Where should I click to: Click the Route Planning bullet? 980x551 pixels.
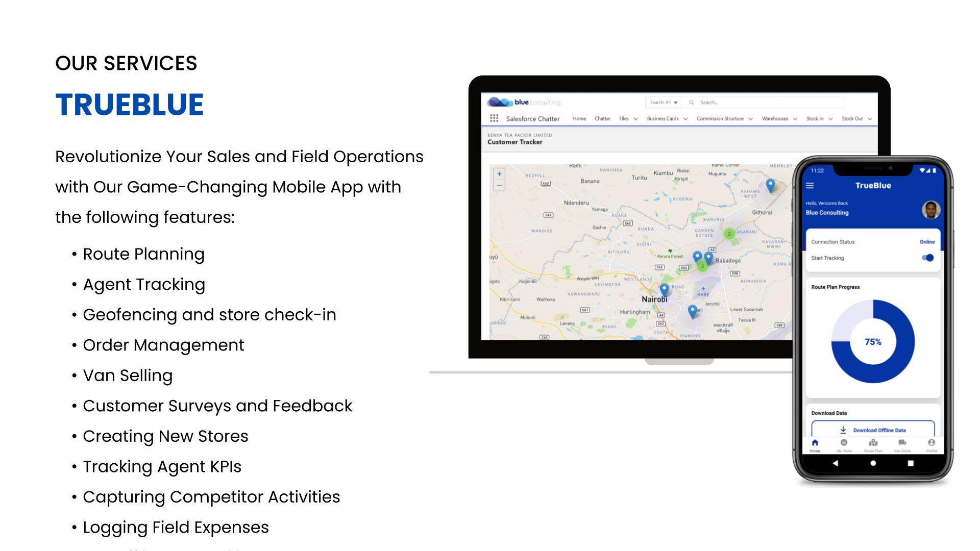click(x=143, y=254)
